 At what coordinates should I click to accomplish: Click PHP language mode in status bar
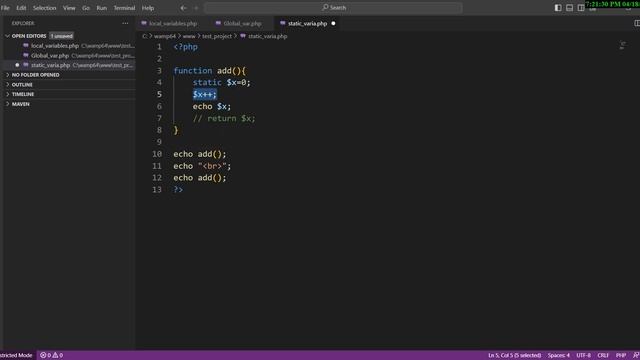pyautogui.click(x=621, y=355)
